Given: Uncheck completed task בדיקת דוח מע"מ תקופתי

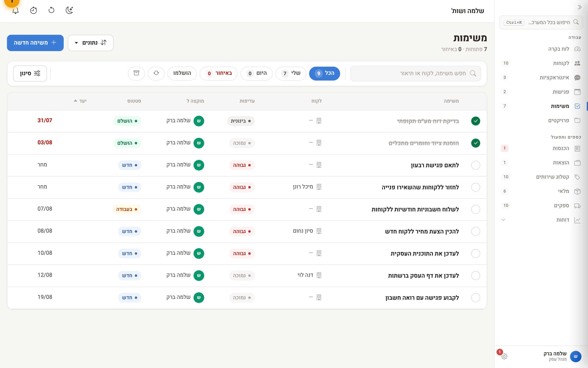Looking at the screenshot, I should [x=476, y=121].
